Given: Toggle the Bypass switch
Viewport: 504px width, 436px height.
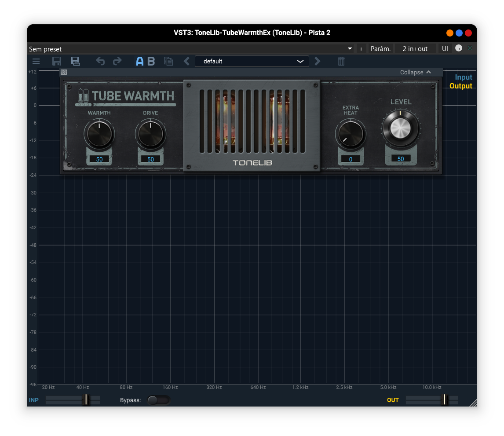Looking at the screenshot, I should click(159, 400).
